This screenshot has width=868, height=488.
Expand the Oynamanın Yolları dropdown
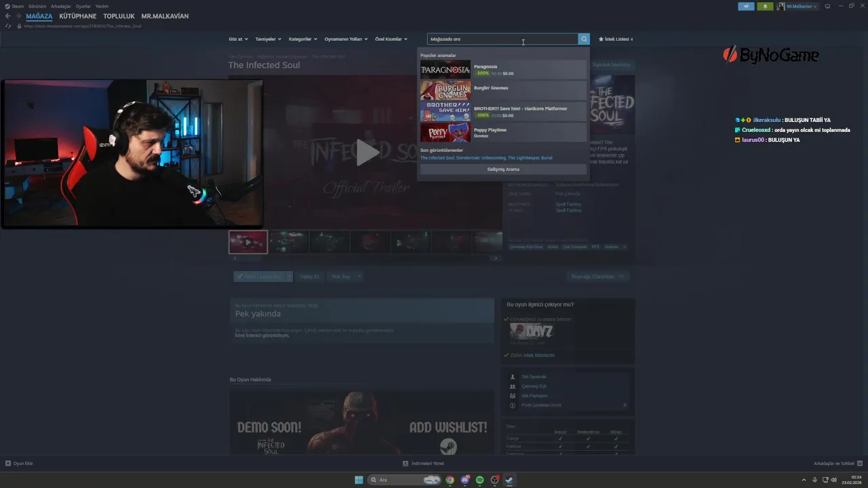click(346, 39)
